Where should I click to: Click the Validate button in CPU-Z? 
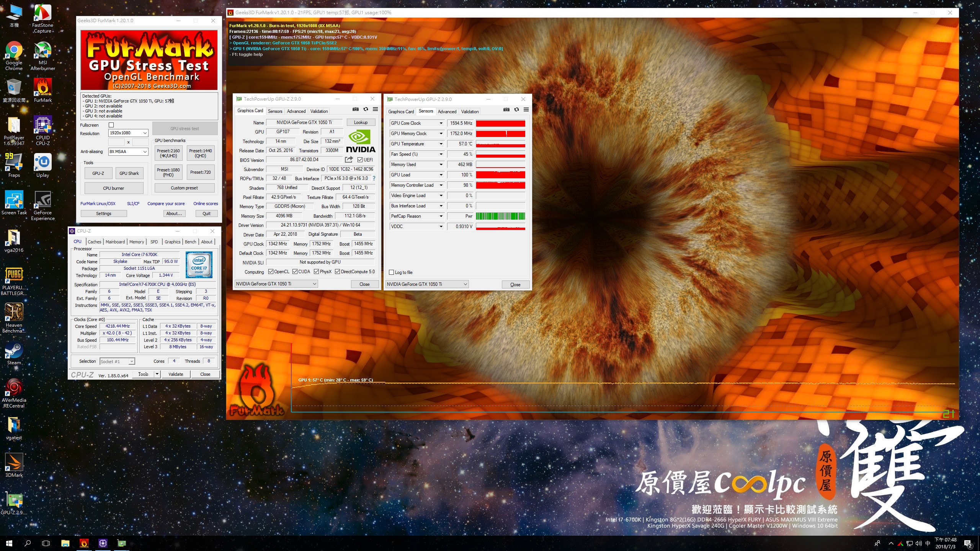coord(176,374)
